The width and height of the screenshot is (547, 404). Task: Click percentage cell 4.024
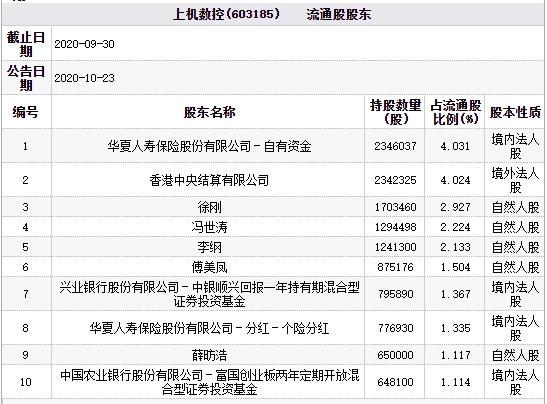pos(455,180)
